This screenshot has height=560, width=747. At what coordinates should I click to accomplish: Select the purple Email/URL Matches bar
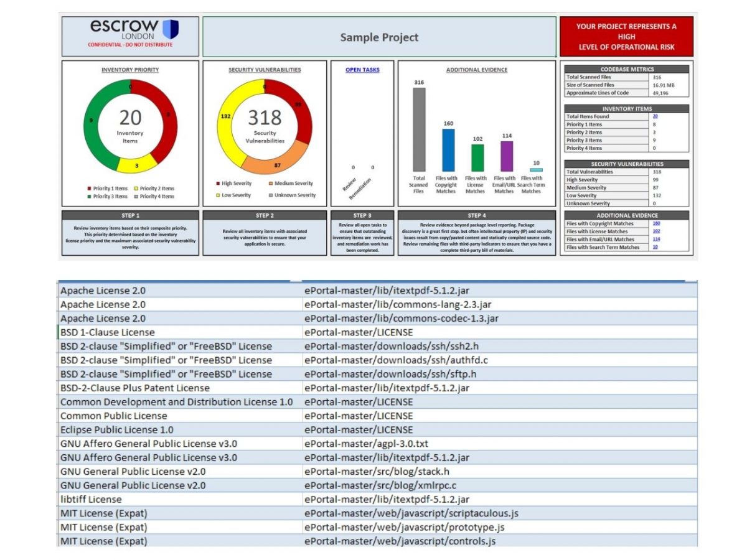point(507,156)
